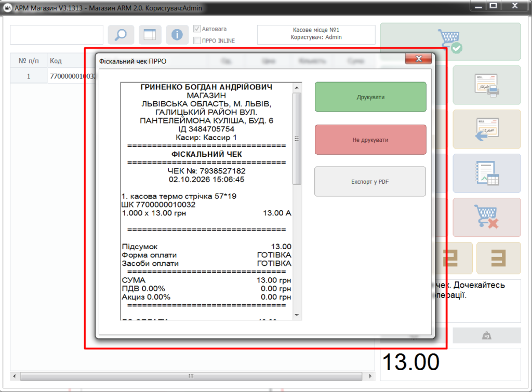Click the date 02.10.2026 15:06:45 on the receipt
The height and width of the screenshot is (392, 532).
pyautogui.click(x=206, y=179)
